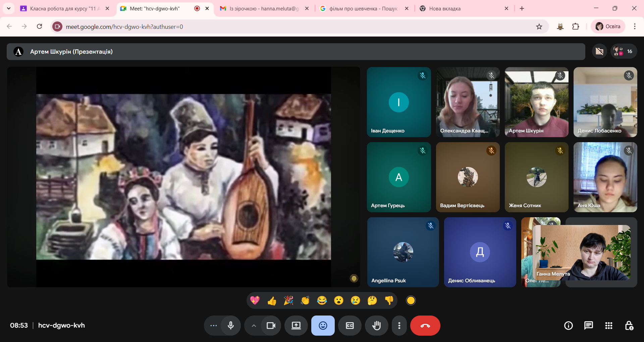The width and height of the screenshot is (644, 342).
Task: Toggle the emoji reactions bar
Action: [x=323, y=326]
